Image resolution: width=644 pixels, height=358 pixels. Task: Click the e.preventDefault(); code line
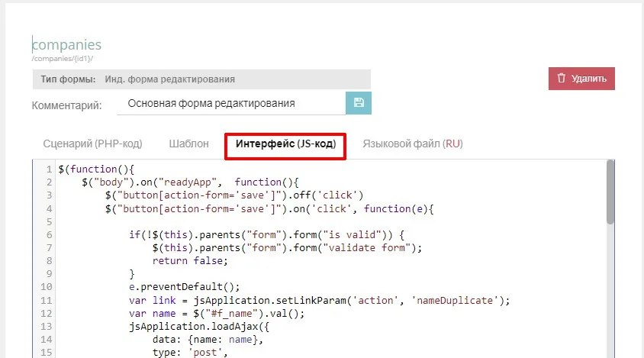tap(185, 287)
